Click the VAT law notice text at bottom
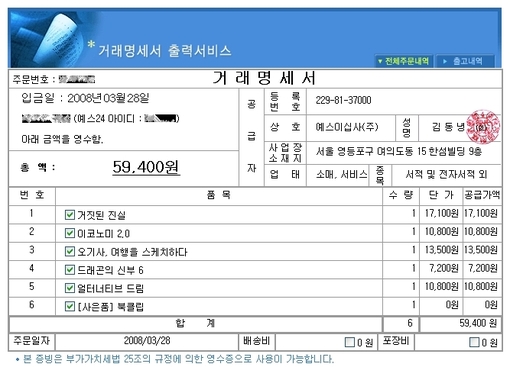 (178, 359)
